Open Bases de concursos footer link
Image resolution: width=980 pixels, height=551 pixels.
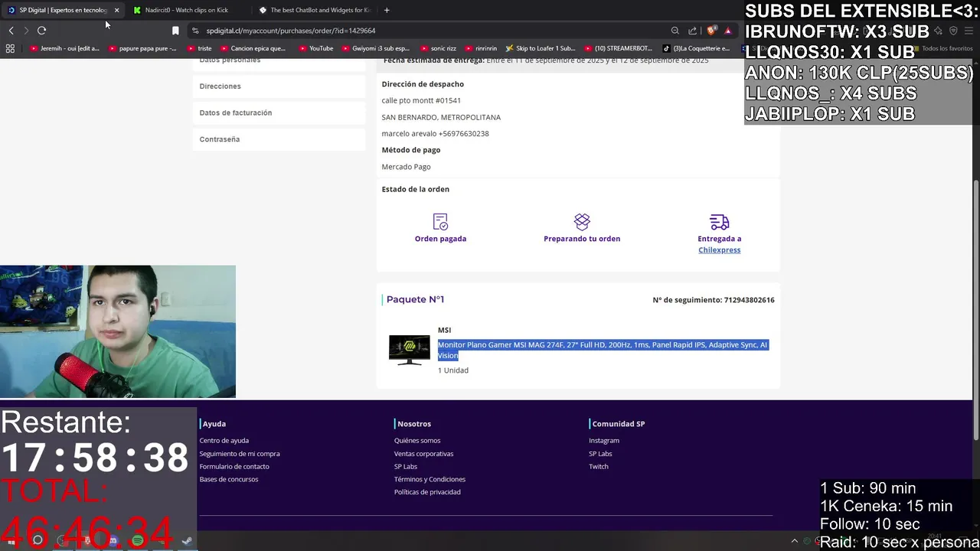228,480
